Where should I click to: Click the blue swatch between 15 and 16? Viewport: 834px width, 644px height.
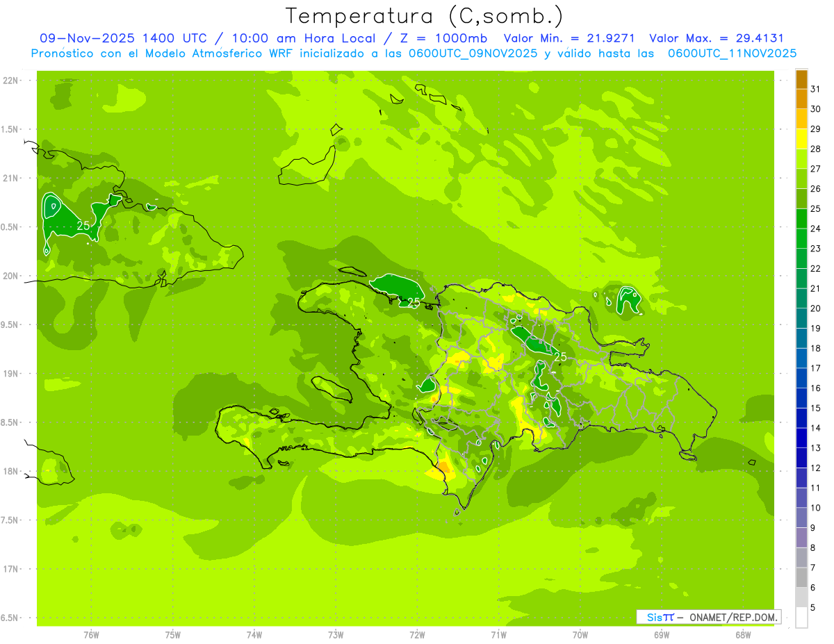(801, 398)
